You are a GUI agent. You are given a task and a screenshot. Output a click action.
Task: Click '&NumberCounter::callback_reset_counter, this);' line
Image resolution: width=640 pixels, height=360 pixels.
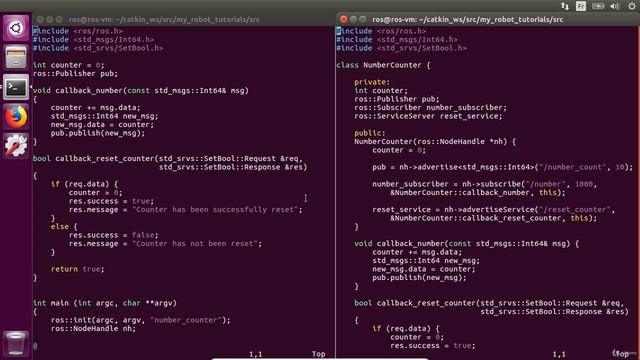click(493, 218)
